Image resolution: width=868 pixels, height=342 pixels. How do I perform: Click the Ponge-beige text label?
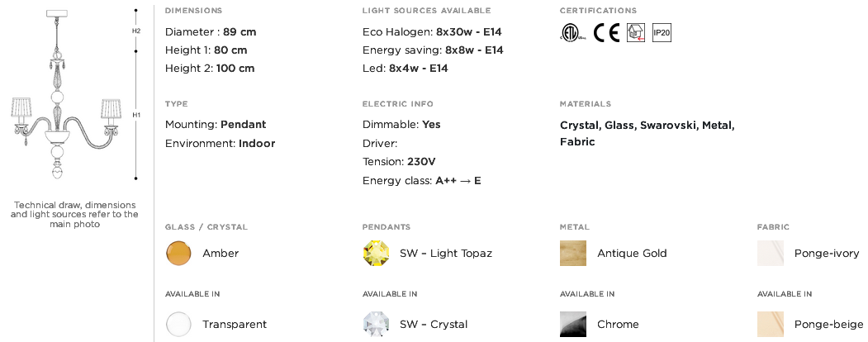[828, 325]
